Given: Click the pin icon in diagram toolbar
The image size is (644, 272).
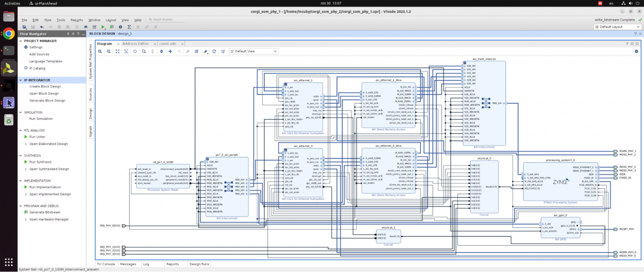Looking at the screenshot, I should click(x=206, y=51).
